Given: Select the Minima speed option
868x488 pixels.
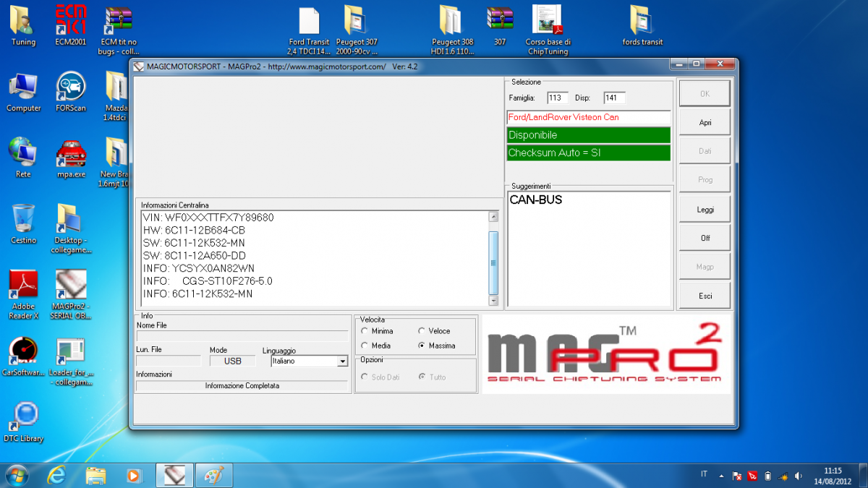Looking at the screenshot, I should pyautogui.click(x=378, y=331).
